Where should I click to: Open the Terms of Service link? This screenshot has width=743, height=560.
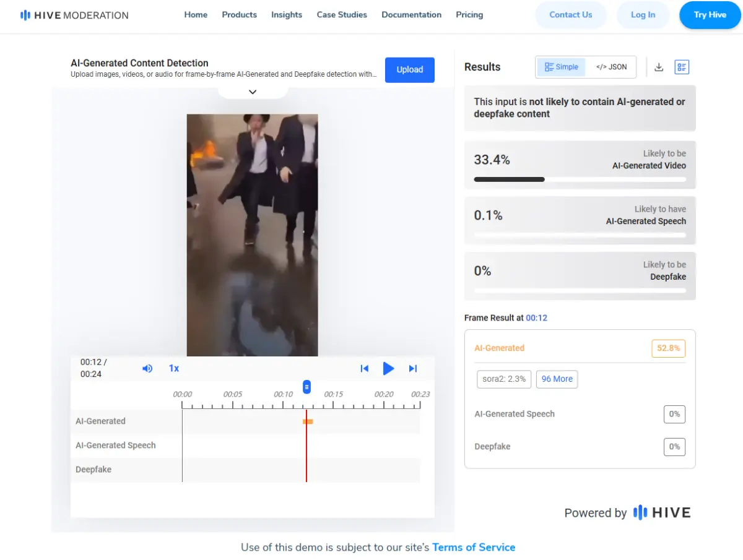coord(474,547)
